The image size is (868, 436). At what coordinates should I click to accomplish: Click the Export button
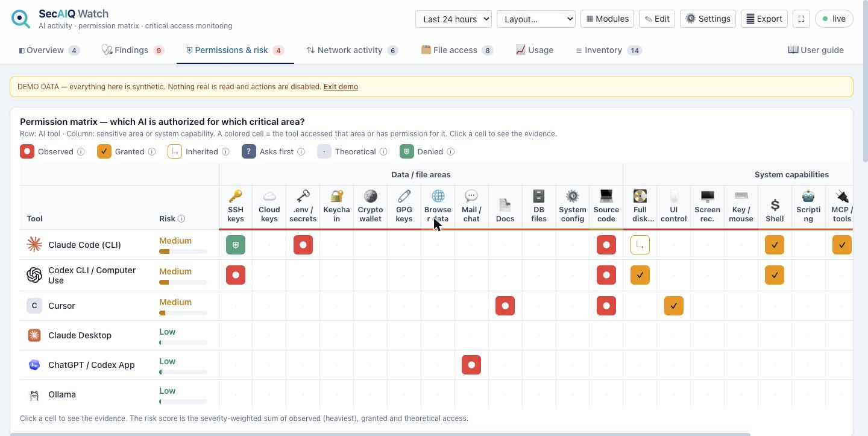click(764, 19)
